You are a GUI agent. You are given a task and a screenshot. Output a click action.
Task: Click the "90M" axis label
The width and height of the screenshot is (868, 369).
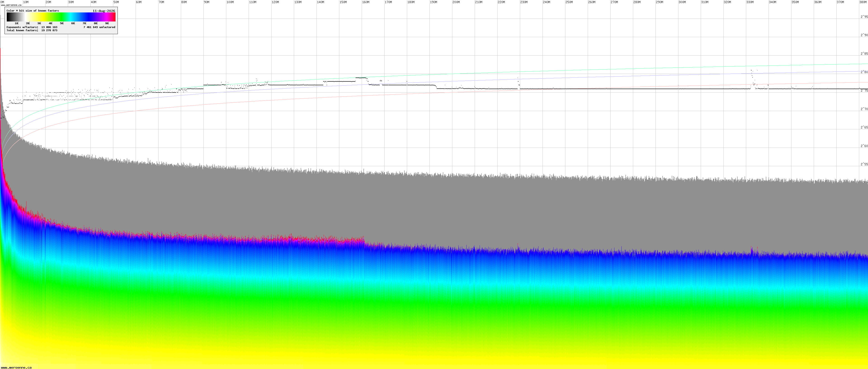pos(207,2)
